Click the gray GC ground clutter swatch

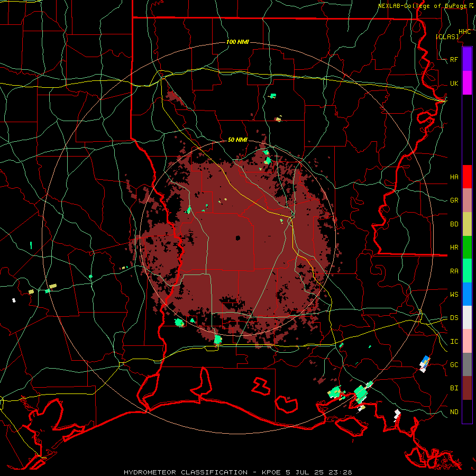pyautogui.click(x=467, y=364)
